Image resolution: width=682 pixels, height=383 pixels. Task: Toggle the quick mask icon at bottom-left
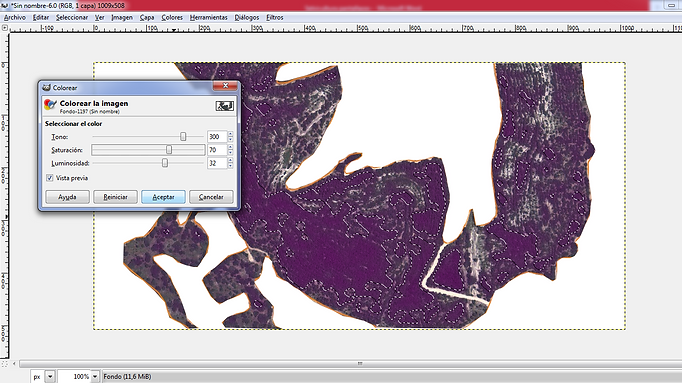pyautogui.click(x=4, y=363)
